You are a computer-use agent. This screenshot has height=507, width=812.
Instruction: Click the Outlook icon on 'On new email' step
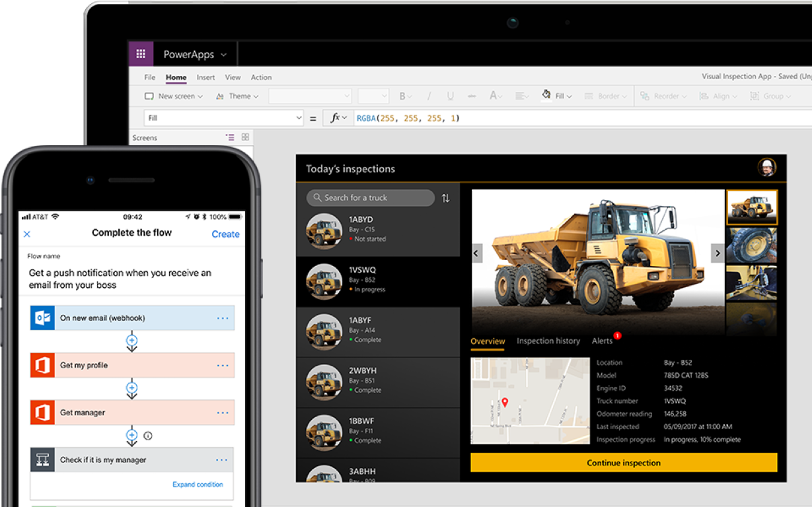click(x=42, y=318)
